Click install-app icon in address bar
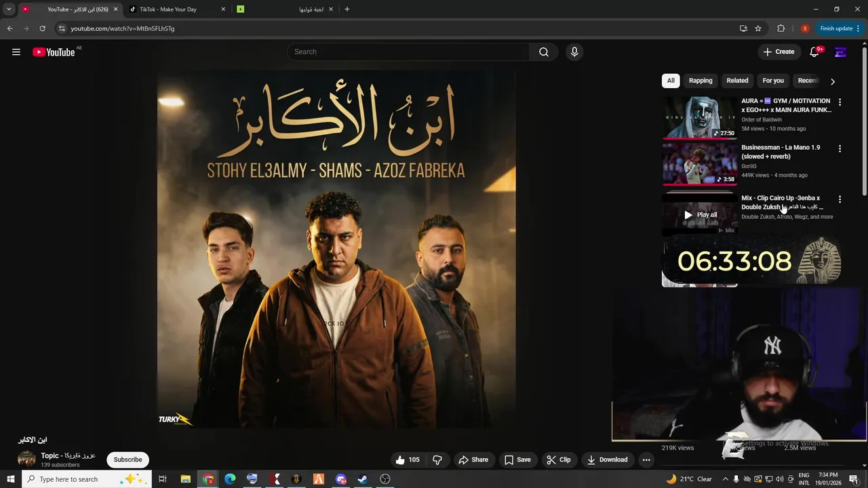The width and height of the screenshot is (868, 488). click(743, 28)
